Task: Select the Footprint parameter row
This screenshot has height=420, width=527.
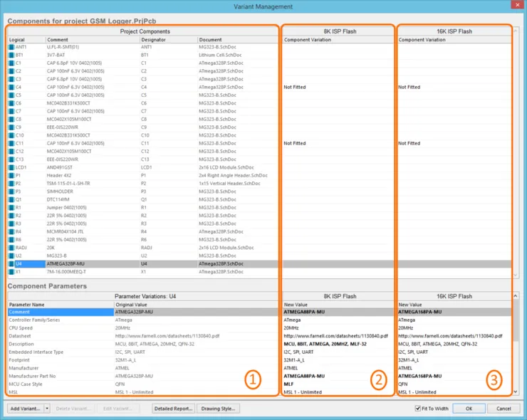Action: pos(61,360)
